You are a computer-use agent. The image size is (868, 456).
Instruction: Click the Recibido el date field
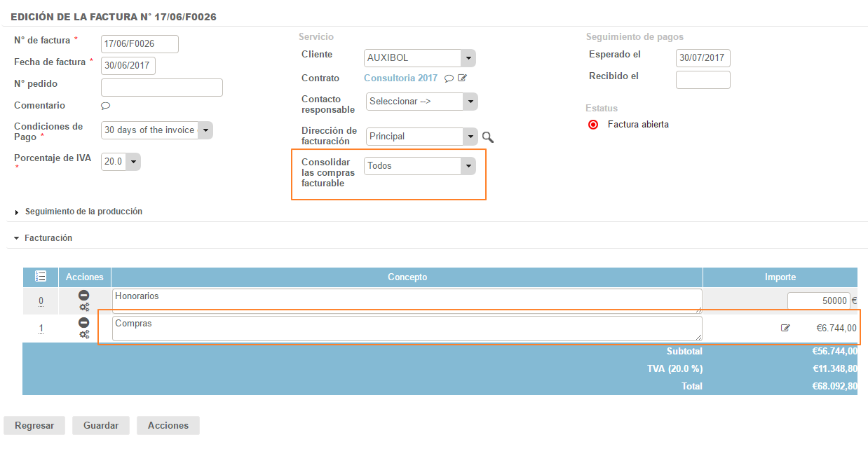(x=703, y=80)
